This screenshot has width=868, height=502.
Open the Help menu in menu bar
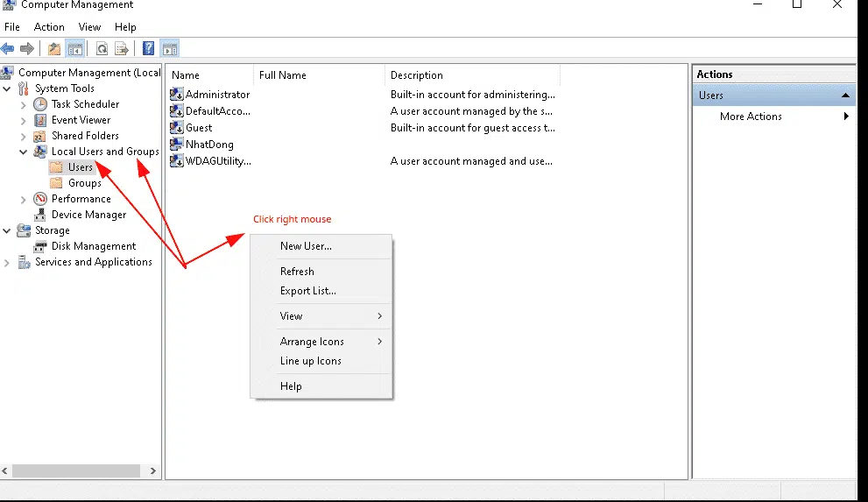125,27
